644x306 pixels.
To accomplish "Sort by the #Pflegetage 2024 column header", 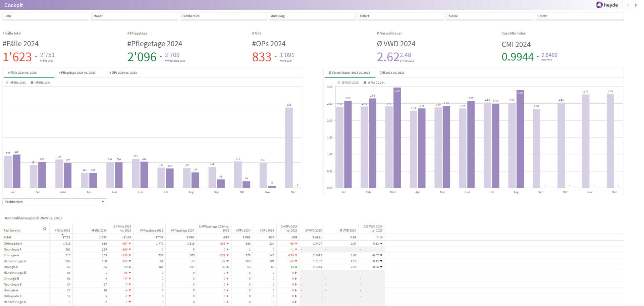I will (x=182, y=231).
